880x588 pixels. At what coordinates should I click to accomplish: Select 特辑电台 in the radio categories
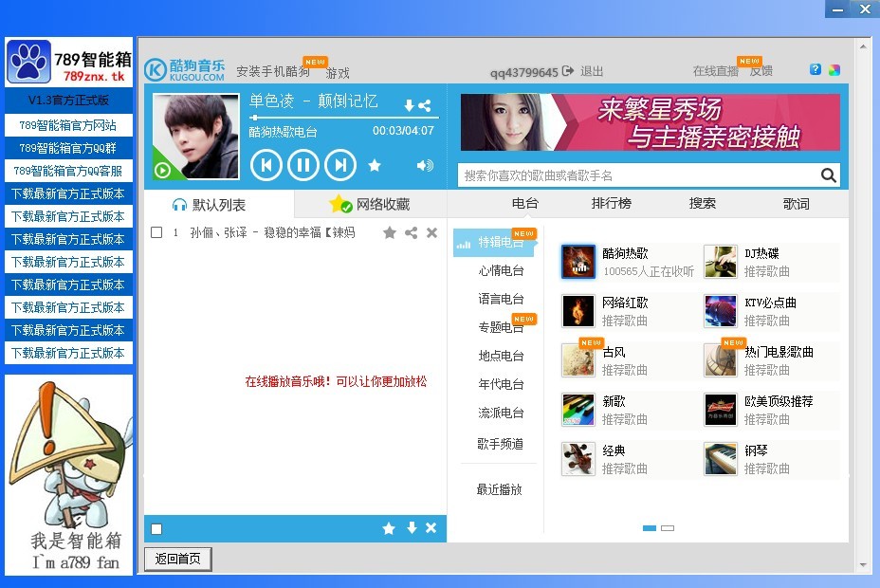[494, 243]
